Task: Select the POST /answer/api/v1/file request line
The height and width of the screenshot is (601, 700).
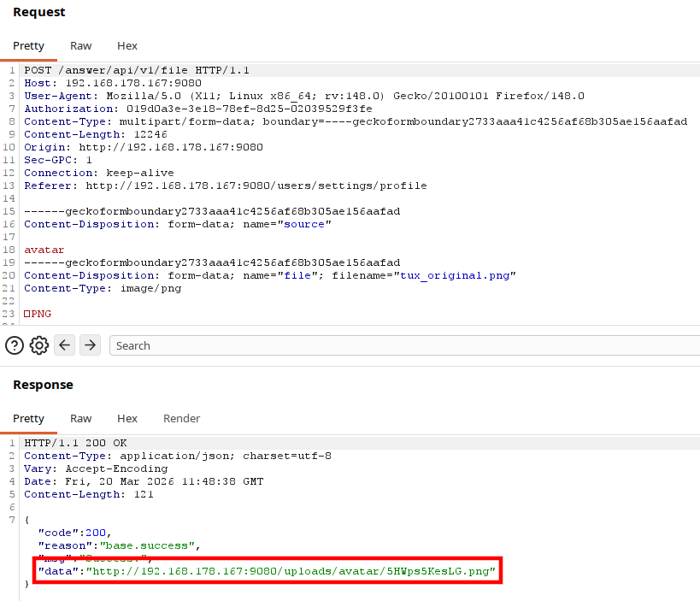Action: click(137, 71)
